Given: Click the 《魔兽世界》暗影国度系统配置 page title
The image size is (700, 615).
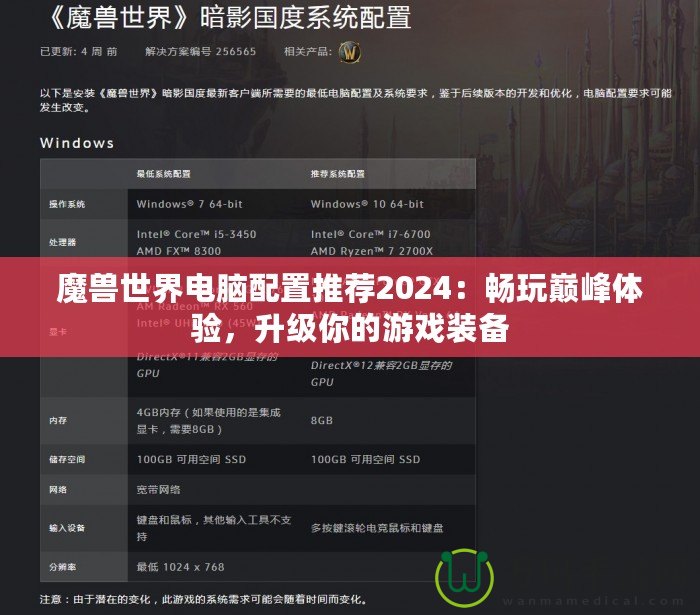Looking at the screenshot, I should click(229, 17).
